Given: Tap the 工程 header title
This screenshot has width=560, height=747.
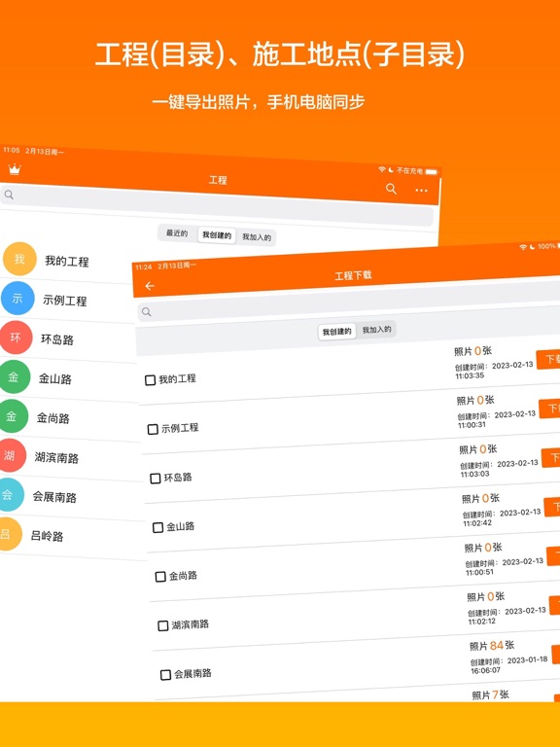Looking at the screenshot, I should coord(218,180).
